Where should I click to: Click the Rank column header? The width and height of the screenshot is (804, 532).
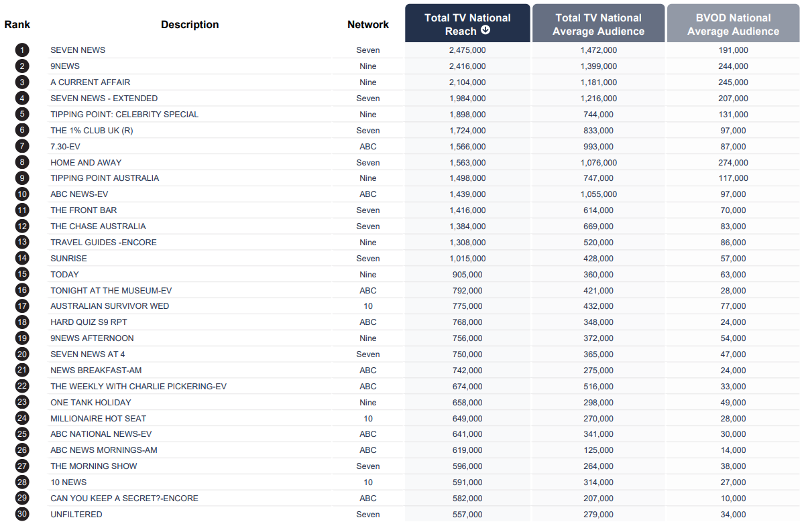17,25
